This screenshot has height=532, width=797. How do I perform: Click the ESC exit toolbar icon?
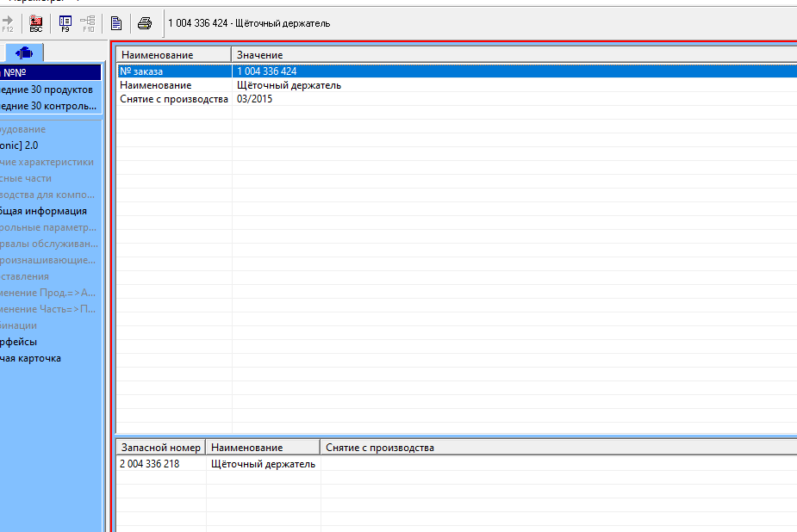click(x=36, y=23)
